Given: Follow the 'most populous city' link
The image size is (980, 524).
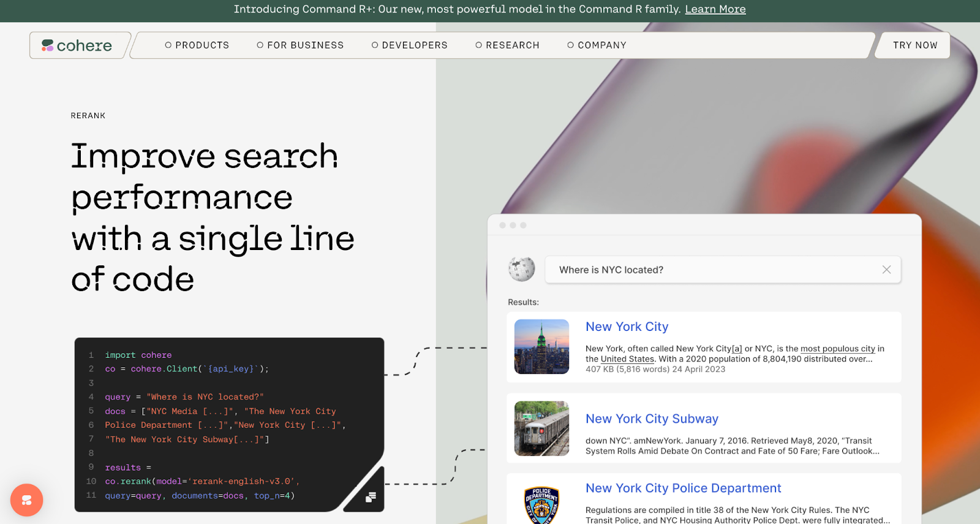Looking at the screenshot, I should click(837, 349).
